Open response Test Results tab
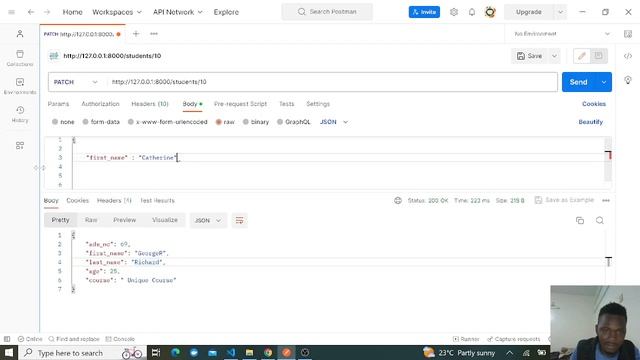Viewport: 640px width, 360px height. click(x=158, y=200)
